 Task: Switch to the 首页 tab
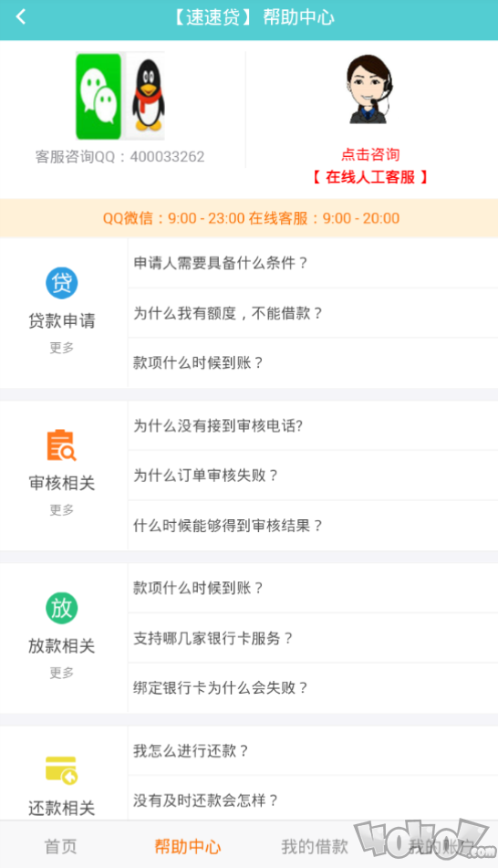61,846
